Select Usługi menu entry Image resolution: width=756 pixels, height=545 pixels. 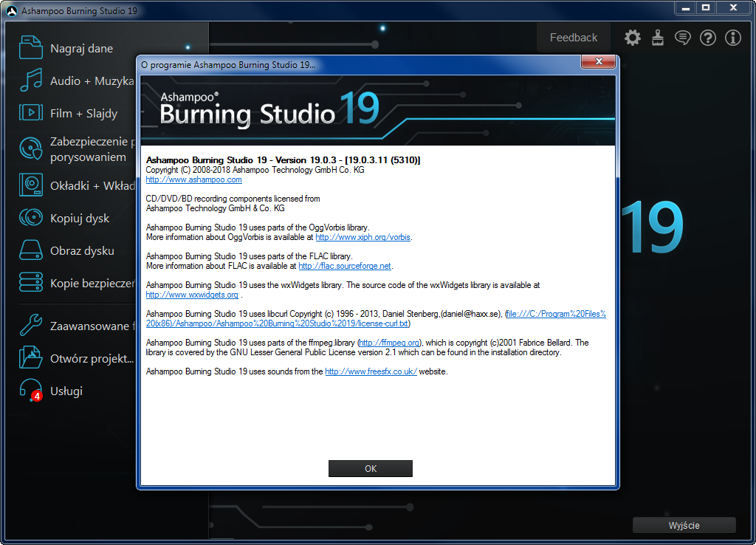(x=66, y=391)
